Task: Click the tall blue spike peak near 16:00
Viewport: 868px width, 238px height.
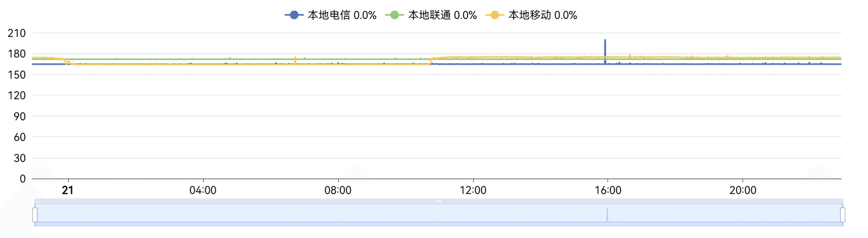Action: tap(605, 40)
